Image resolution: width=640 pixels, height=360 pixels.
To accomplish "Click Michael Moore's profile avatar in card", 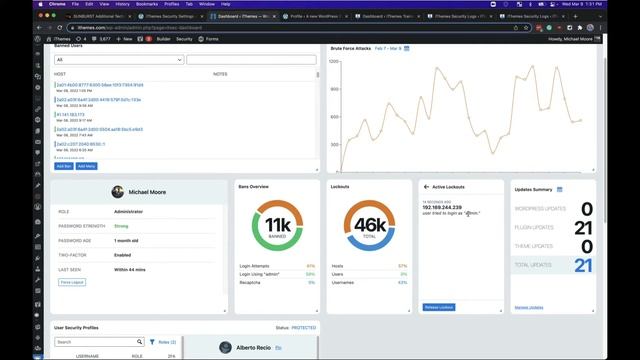I will pos(118,192).
